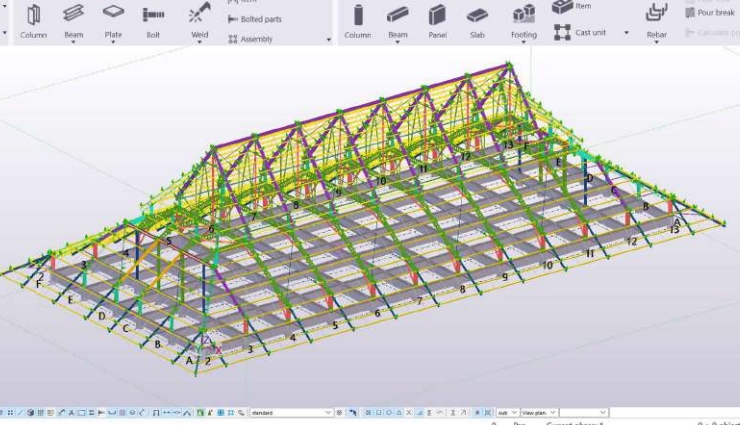746x425 pixels.
Task: Toggle the arrow snap switch before the blue square
Action: click(x=463, y=413)
